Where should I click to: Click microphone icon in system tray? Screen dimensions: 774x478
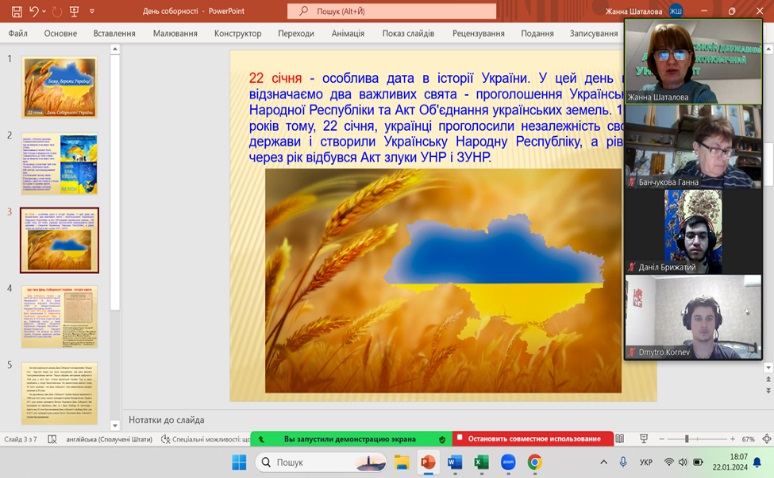(x=623, y=462)
